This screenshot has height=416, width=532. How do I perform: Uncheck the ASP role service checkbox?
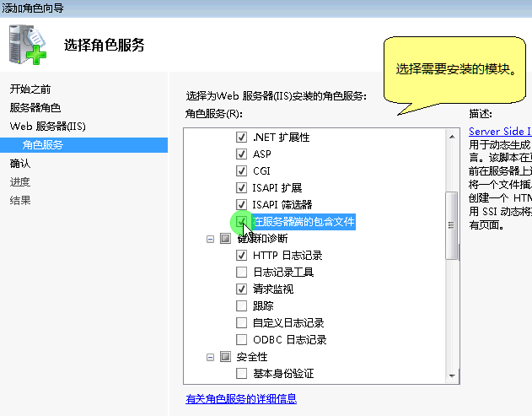click(x=242, y=154)
